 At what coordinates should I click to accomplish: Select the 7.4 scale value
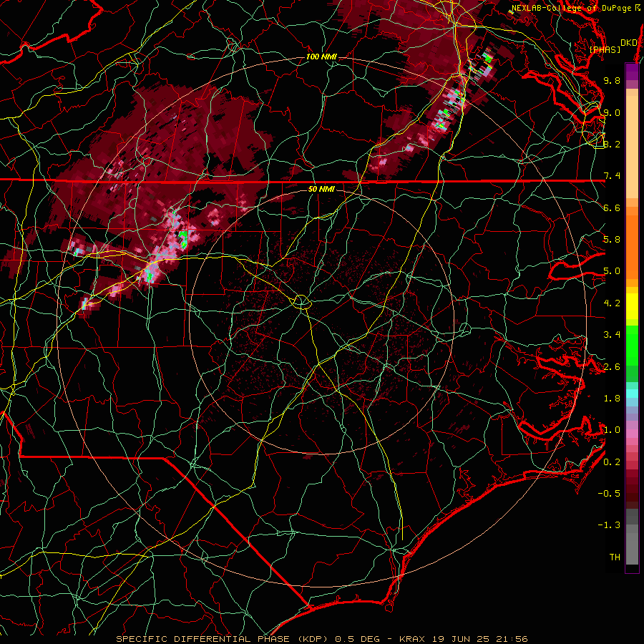click(612, 176)
